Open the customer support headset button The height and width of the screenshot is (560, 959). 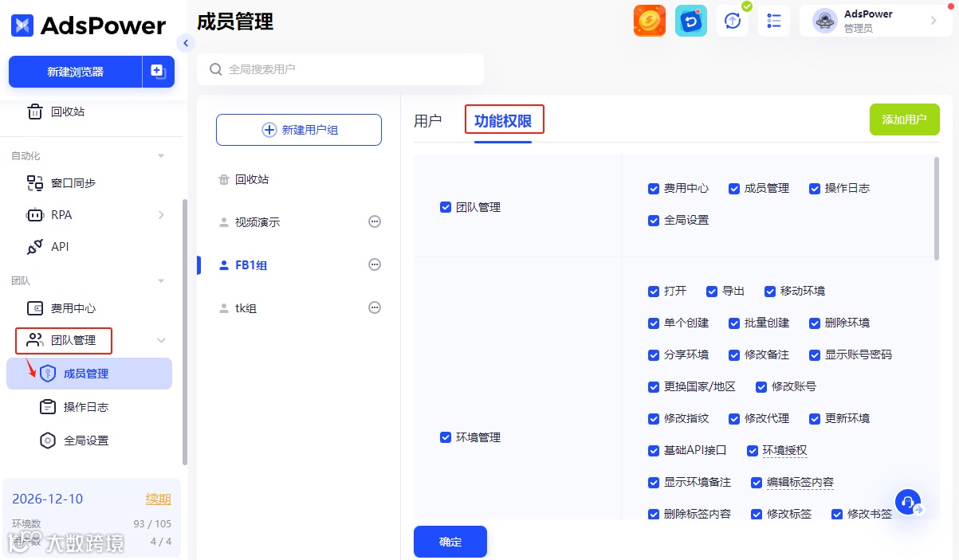(x=907, y=502)
